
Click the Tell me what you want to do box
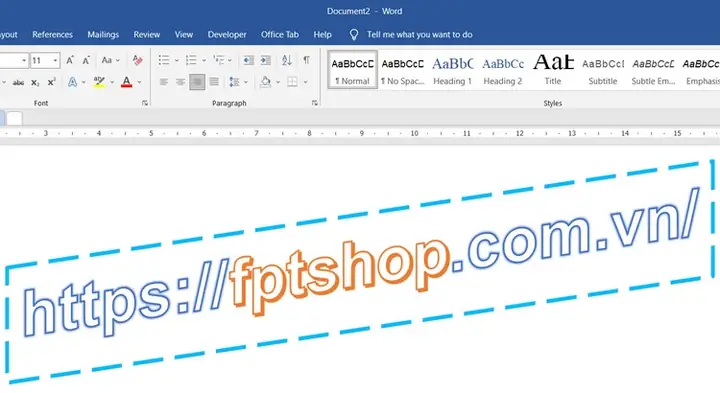[419, 35]
